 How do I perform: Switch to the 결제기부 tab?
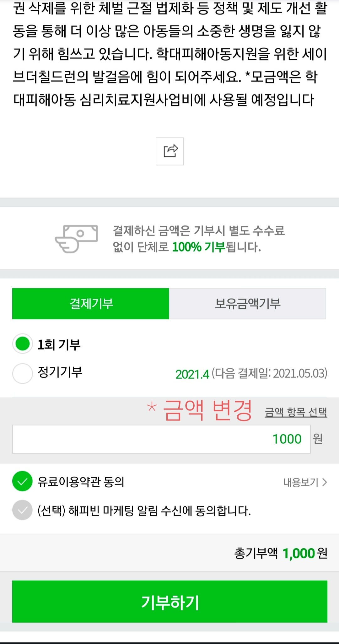[x=91, y=304]
